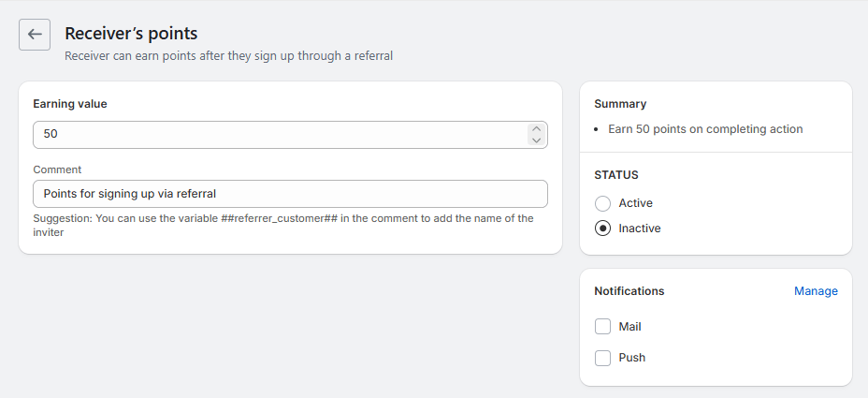This screenshot has width=868, height=398.
Task: Open the Manage notifications link
Action: pyautogui.click(x=816, y=291)
